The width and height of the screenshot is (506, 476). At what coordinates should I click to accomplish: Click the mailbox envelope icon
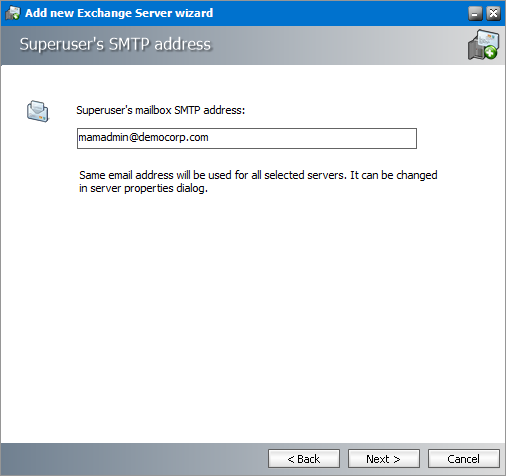[38, 111]
